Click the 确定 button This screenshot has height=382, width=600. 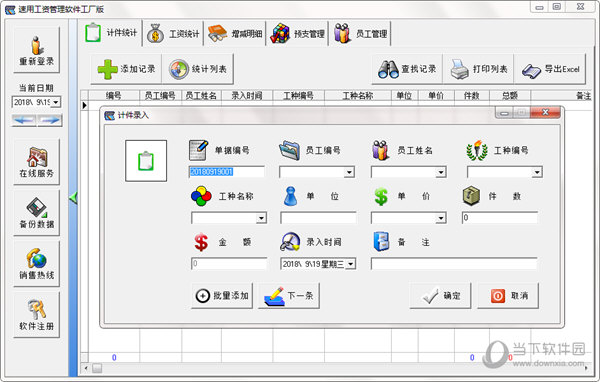[x=440, y=295]
